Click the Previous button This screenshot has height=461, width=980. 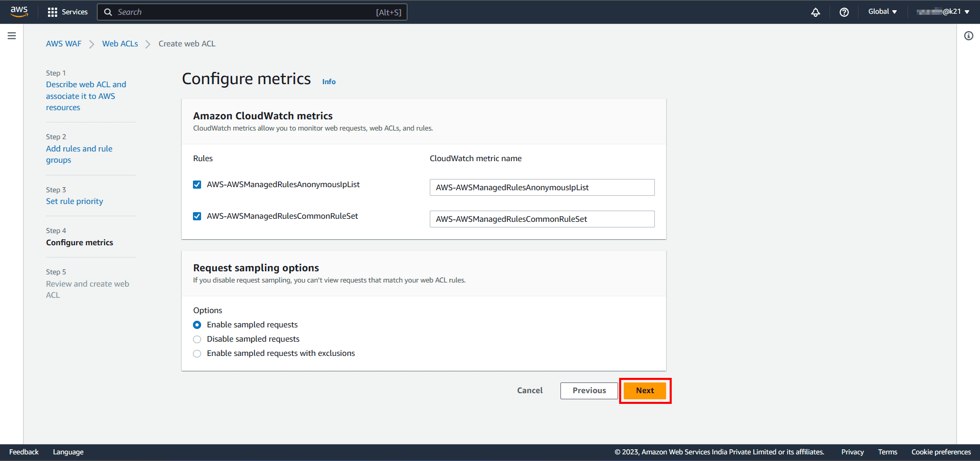point(589,391)
